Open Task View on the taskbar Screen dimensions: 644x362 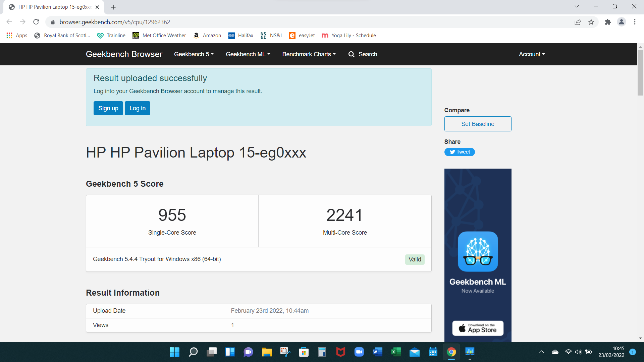pos(212,352)
